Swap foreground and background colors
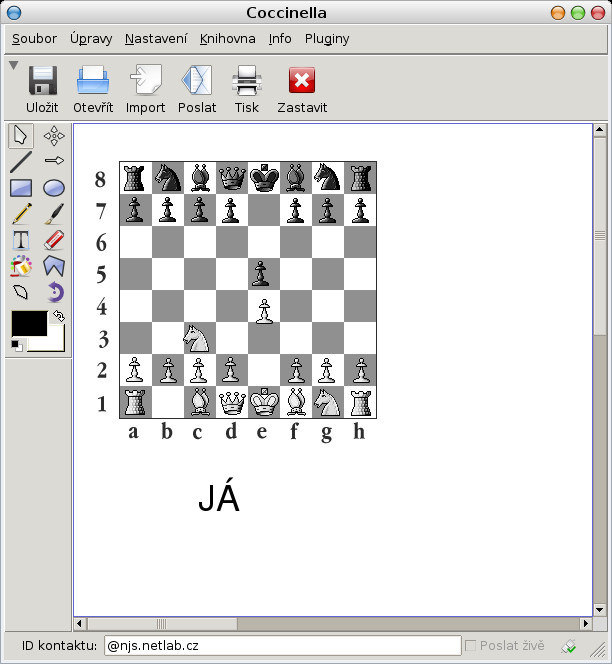 coord(59,316)
